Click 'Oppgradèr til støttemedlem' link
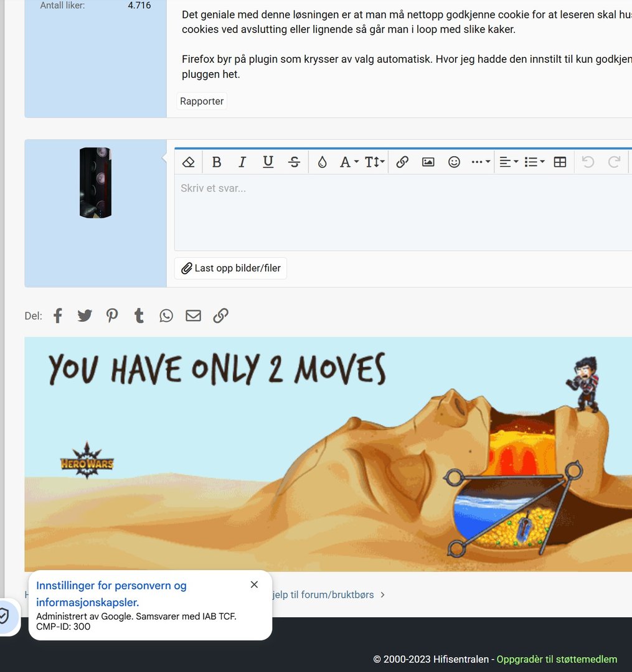632x672 pixels. [x=557, y=659]
